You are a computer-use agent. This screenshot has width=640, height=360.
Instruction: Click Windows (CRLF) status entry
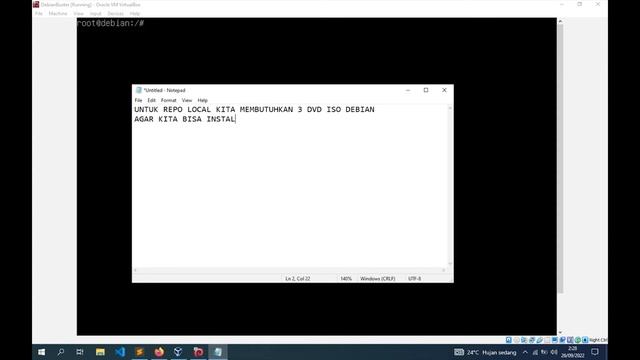click(x=378, y=279)
